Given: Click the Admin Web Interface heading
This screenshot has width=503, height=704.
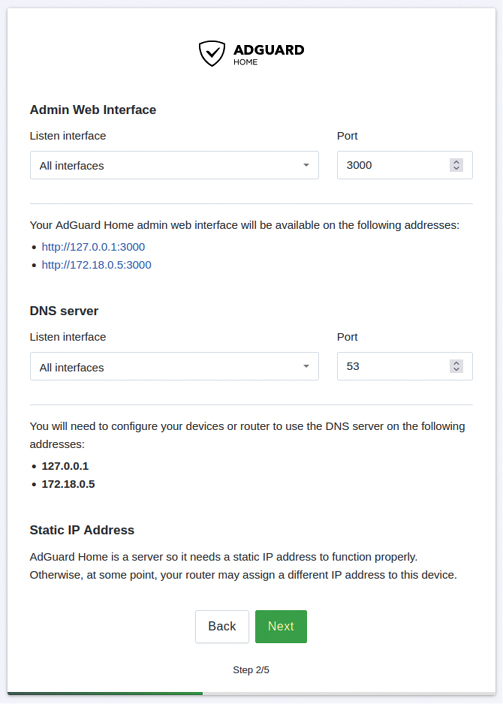Looking at the screenshot, I should 93,110.
